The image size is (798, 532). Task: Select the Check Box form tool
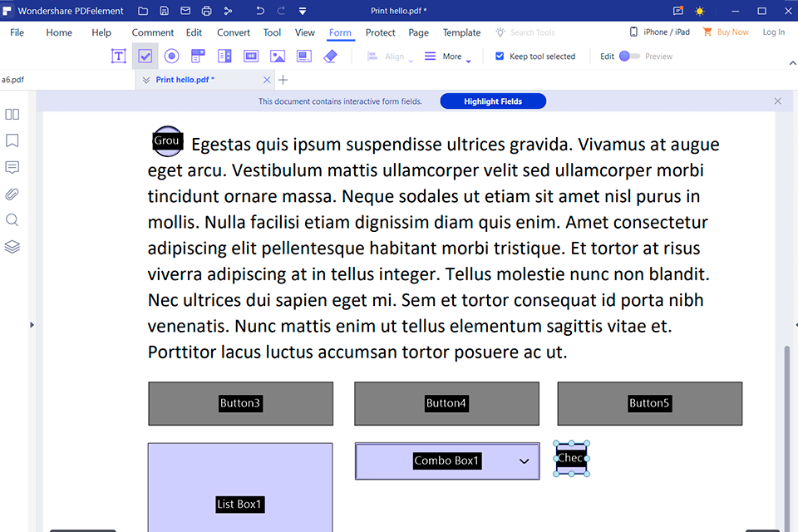pyautogui.click(x=145, y=56)
